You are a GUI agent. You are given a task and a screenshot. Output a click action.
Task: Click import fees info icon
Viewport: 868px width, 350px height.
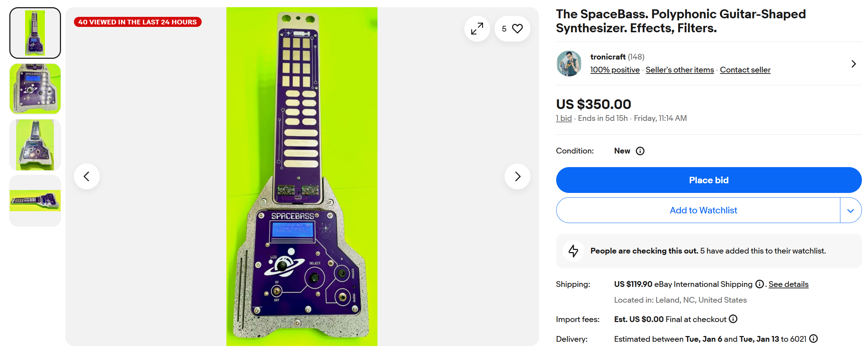(x=733, y=319)
